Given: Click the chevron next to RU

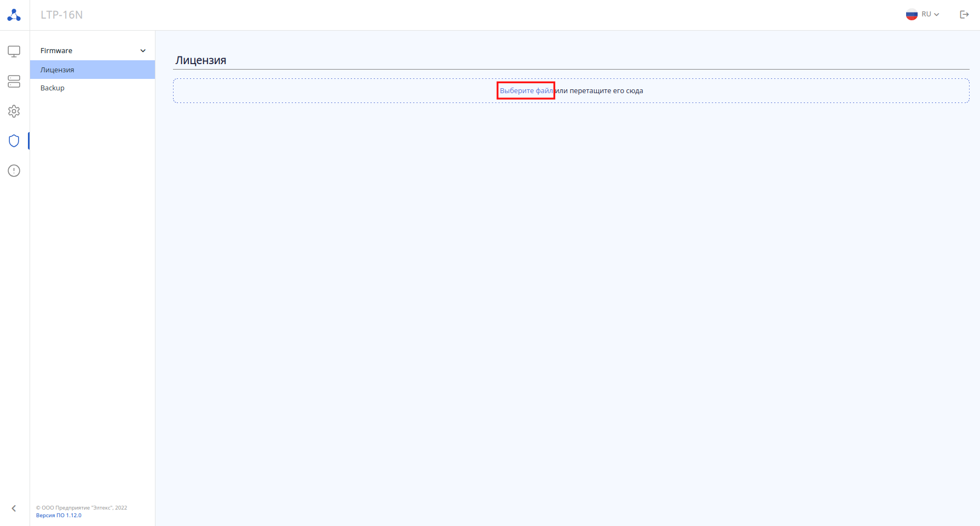Looking at the screenshot, I should click(x=937, y=15).
